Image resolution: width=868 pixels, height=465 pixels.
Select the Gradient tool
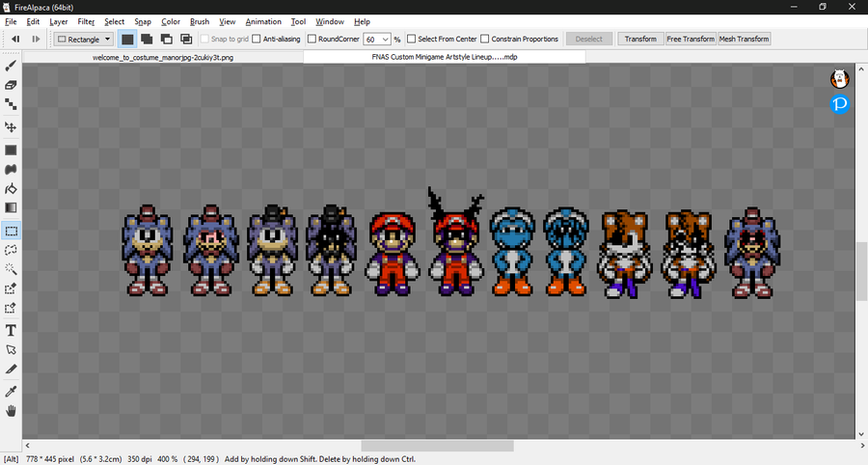[x=11, y=207]
